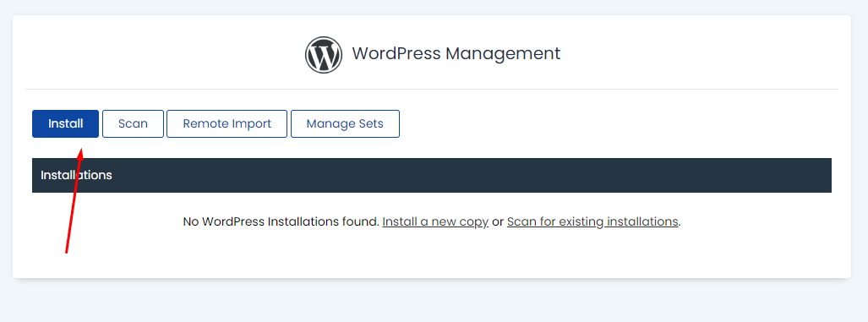Click the blue Install button

(x=65, y=123)
